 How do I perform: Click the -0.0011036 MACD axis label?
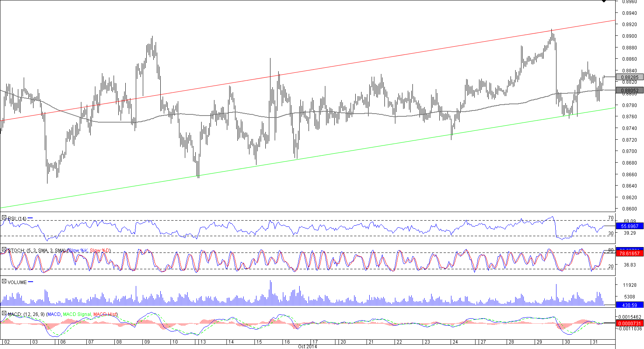[629, 329]
